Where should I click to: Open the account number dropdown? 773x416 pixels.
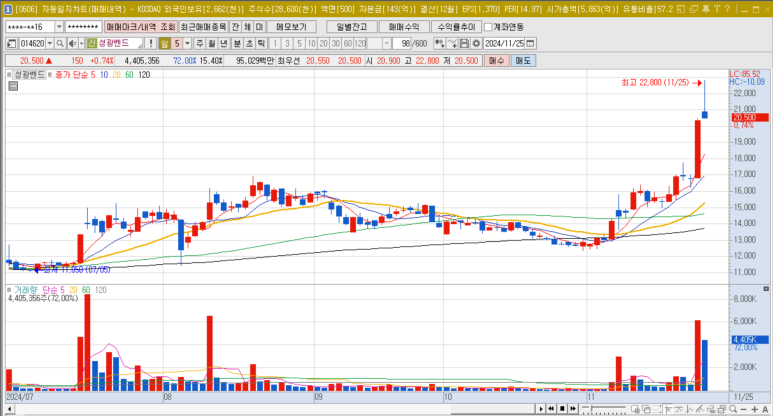coord(59,27)
